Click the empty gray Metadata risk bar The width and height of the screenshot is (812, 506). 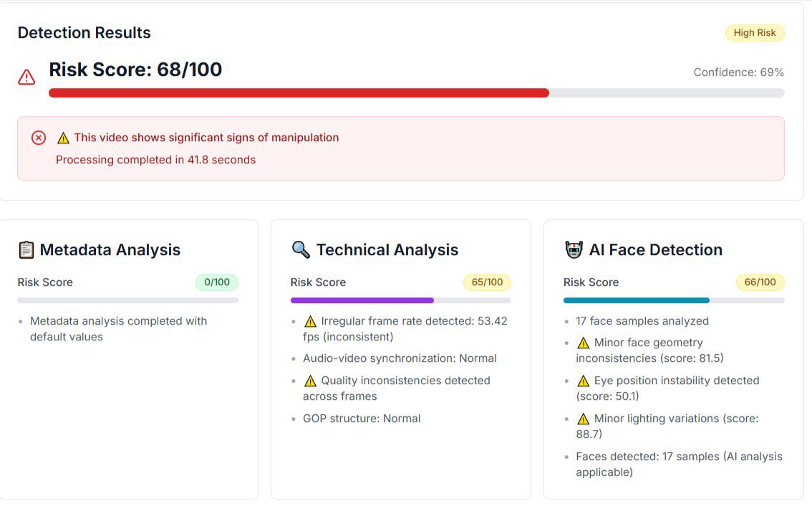click(128, 300)
